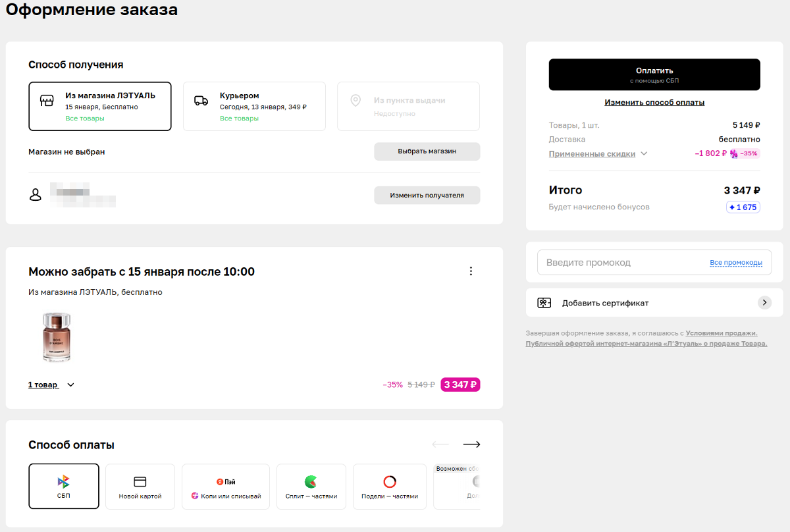Click Выбрать магазин button
This screenshot has height=532, width=790.
pos(427,151)
